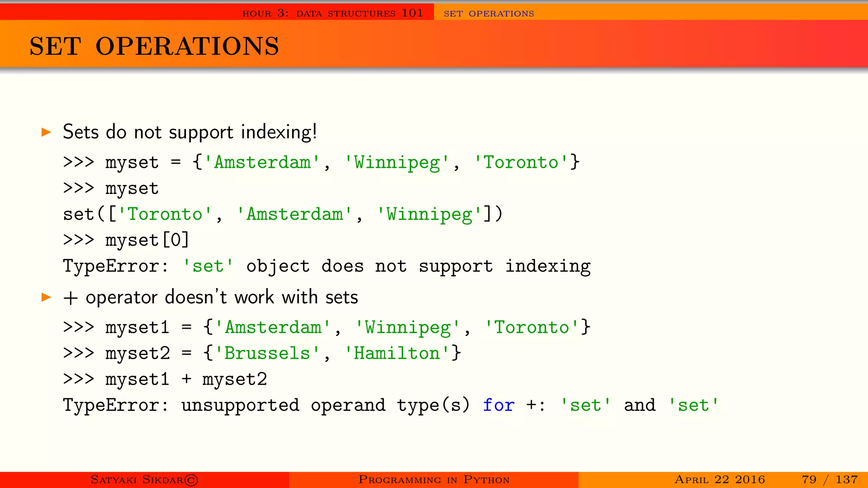Select the 'myset1 + myset2' line
Image resolution: width=868 pixels, height=488 pixels.
[165, 379]
